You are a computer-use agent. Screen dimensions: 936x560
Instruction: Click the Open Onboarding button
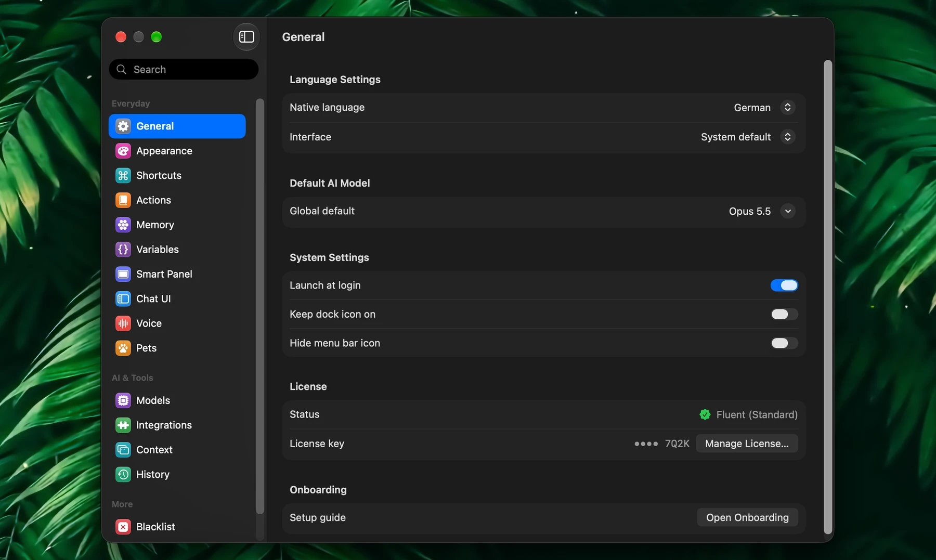pyautogui.click(x=747, y=517)
